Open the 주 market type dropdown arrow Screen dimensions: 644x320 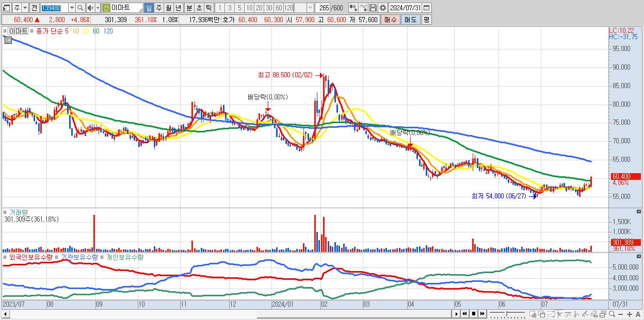coord(26,8)
